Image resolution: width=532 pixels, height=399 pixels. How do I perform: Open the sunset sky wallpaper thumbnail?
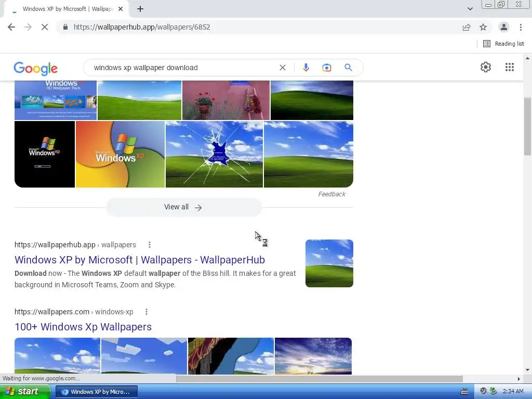click(x=313, y=356)
